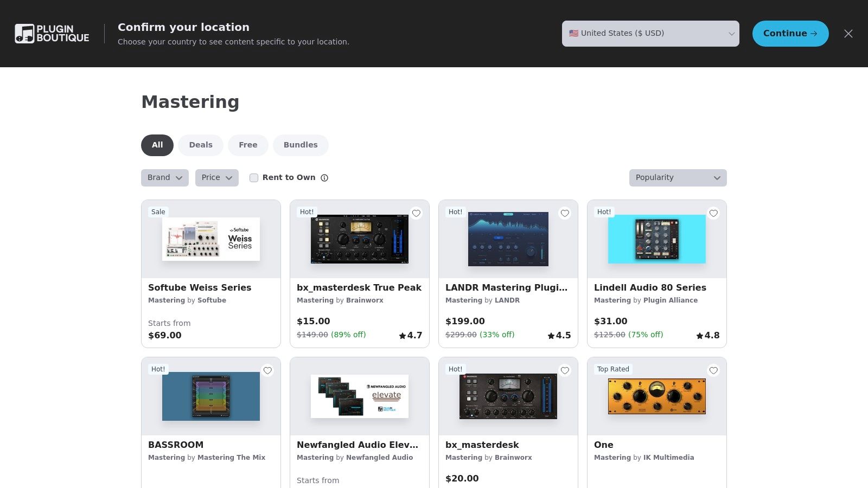The height and width of the screenshot is (488, 868).
Task: Favorite LANDR Mastering Plugin with the heart
Action: 565,213
